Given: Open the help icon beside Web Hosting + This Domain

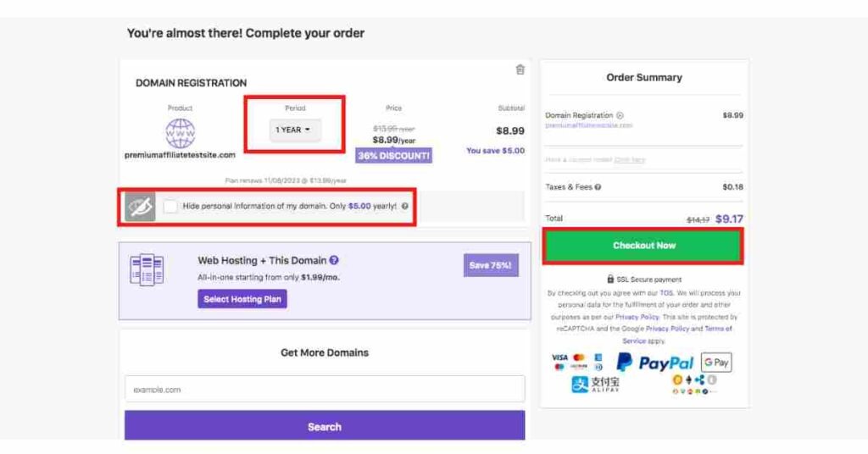Looking at the screenshot, I should (334, 260).
